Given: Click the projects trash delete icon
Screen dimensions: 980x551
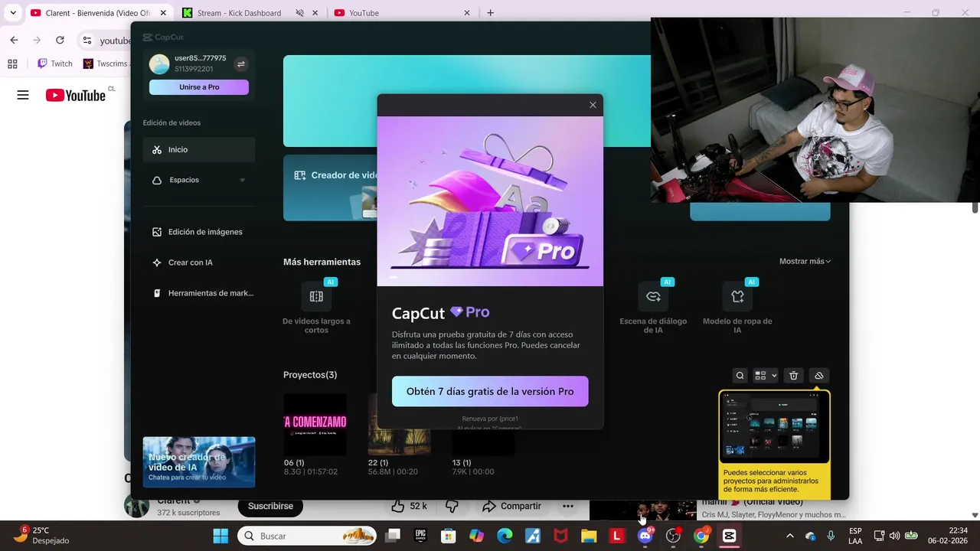Looking at the screenshot, I should 793,376.
